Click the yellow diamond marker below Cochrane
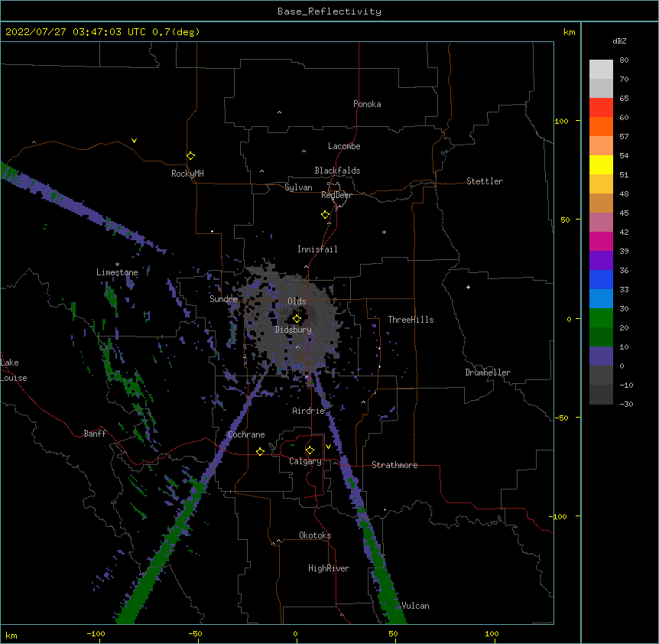The width and height of the screenshot is (659, 644). (260, 451)
